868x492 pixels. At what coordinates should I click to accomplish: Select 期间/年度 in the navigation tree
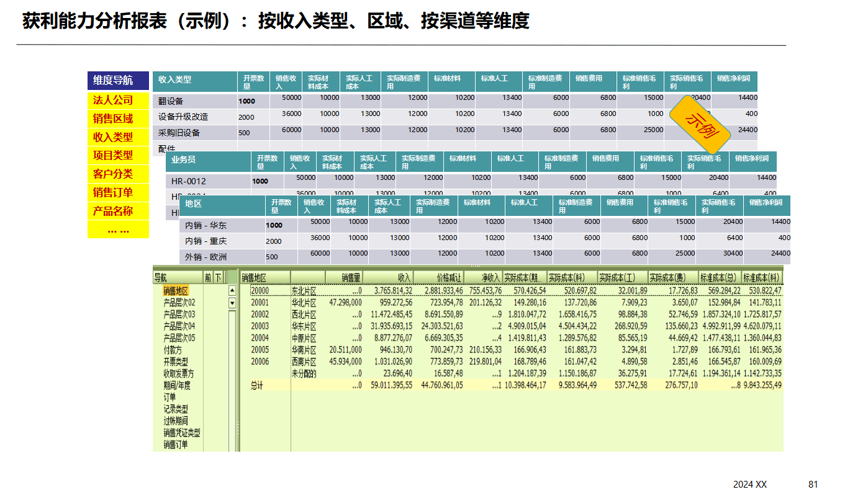point(177,385)
